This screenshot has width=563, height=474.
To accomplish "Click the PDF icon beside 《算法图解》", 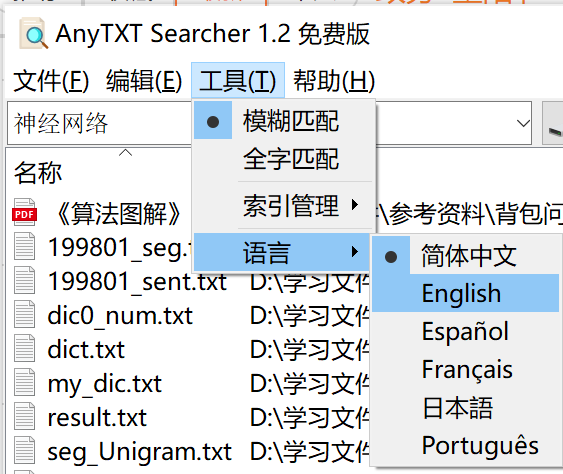I will point(24,212).
